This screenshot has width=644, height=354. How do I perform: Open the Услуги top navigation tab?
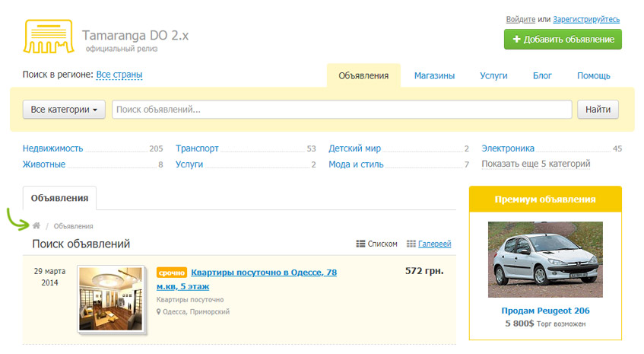click(x=493, y=75)
